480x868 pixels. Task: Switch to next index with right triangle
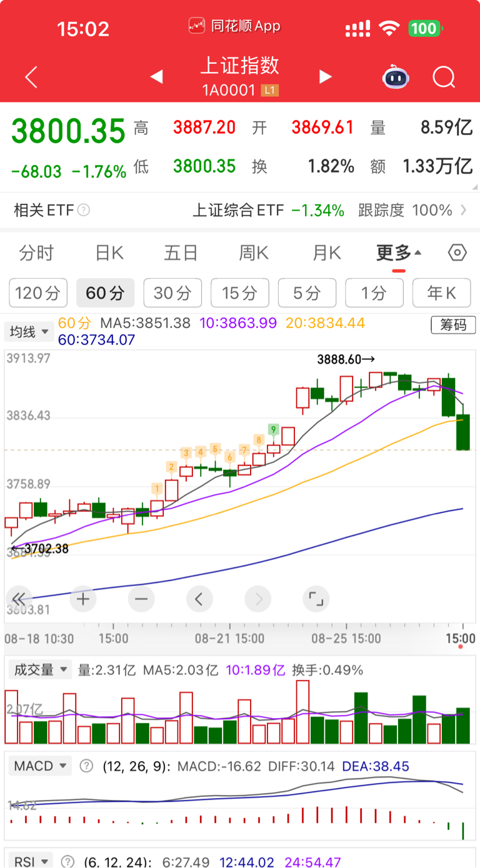point(325,77)
